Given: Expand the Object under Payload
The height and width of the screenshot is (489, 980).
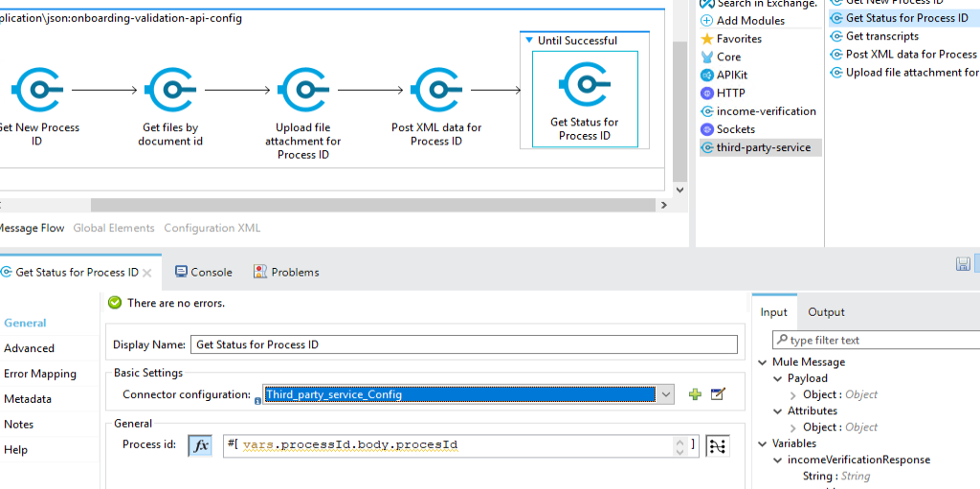Looking at the screenshot, I should (793, 395).
